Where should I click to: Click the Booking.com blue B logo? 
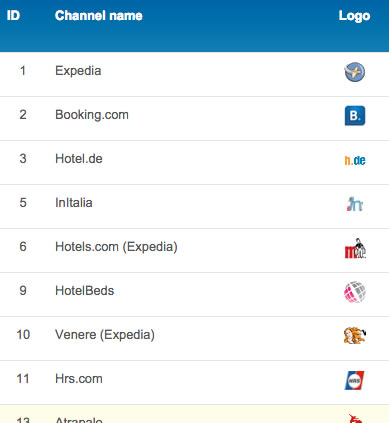[x=355, y=116]
